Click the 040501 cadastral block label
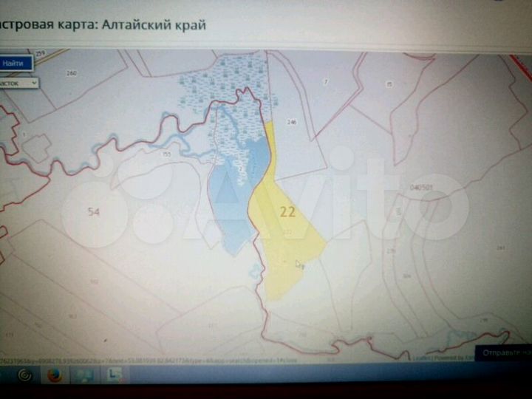532x399 pixels. coord(419,188)
